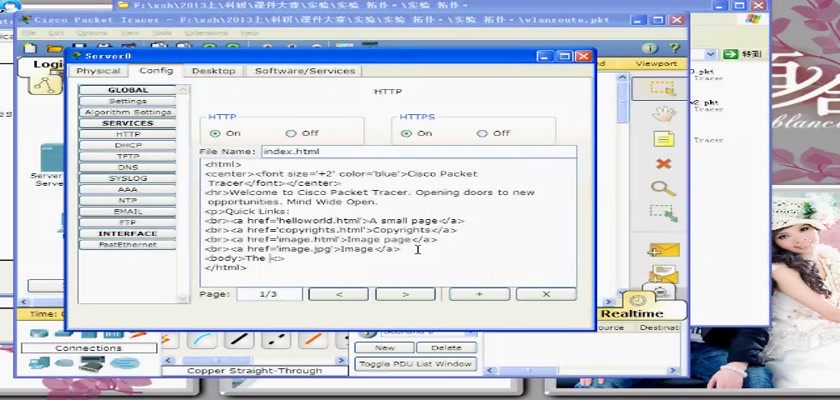Open the DNS service settings
This screenshot has width=840, height=400.
pos(128,167)
